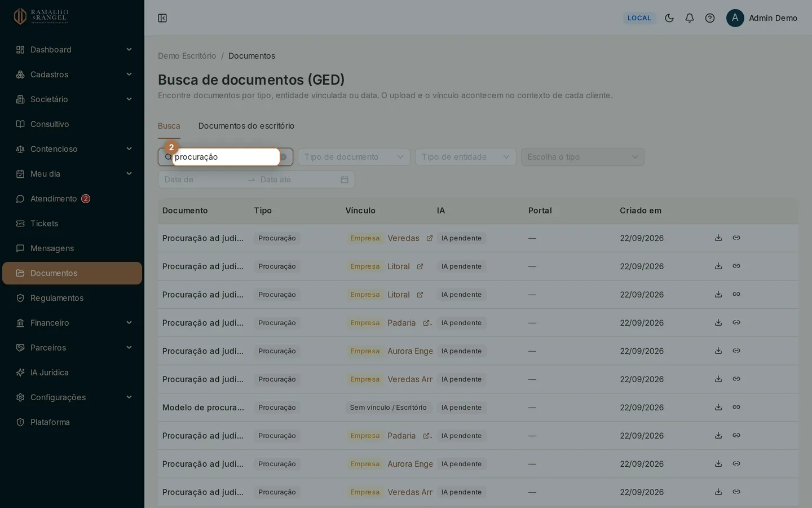The width and height of the screenshot is (812, 508).
Task: Click the Meu dia calendar icon
Action: (20, 174)
